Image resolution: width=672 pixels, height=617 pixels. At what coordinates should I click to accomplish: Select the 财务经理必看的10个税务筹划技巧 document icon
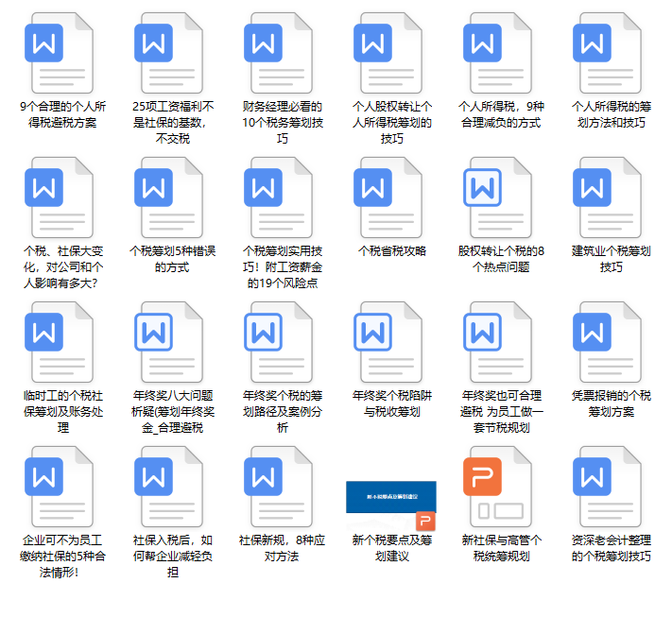(x=279, y=53)
